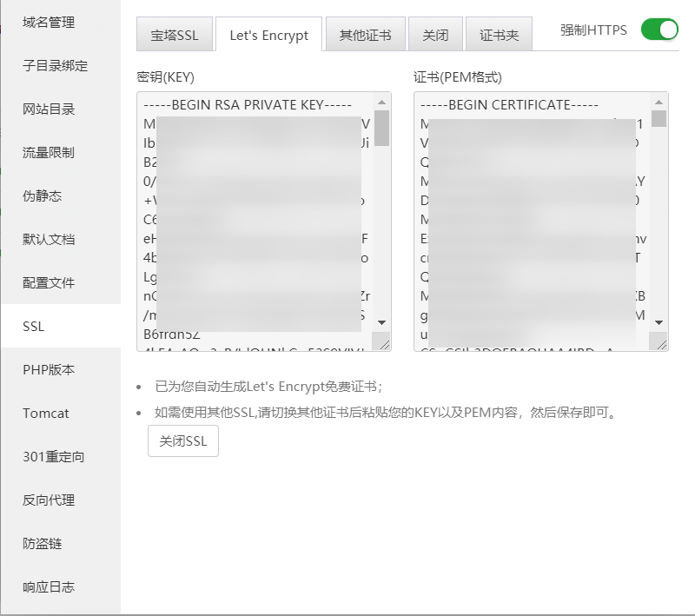Switch to the 其他证书 tab
Image resolution: width=695 pixels, height=616 pixels.
365,35
